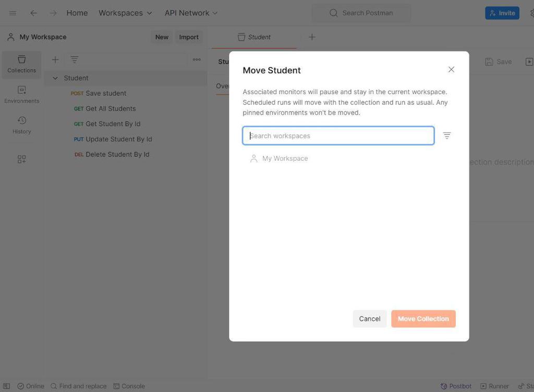Focus the Search workspaces field

338,136
